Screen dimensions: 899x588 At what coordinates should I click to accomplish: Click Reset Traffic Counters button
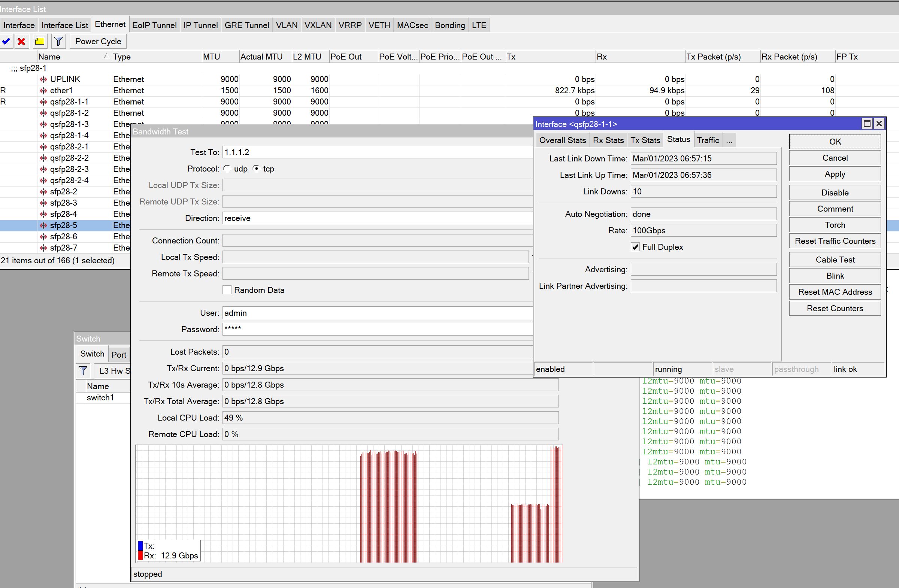(x=835, y=241)
